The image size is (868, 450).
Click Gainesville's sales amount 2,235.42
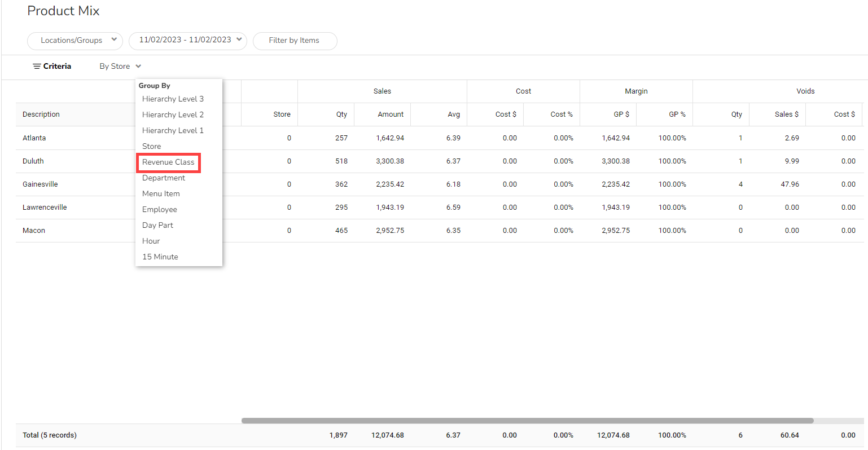pyautogui.click(x=390, y=184)
